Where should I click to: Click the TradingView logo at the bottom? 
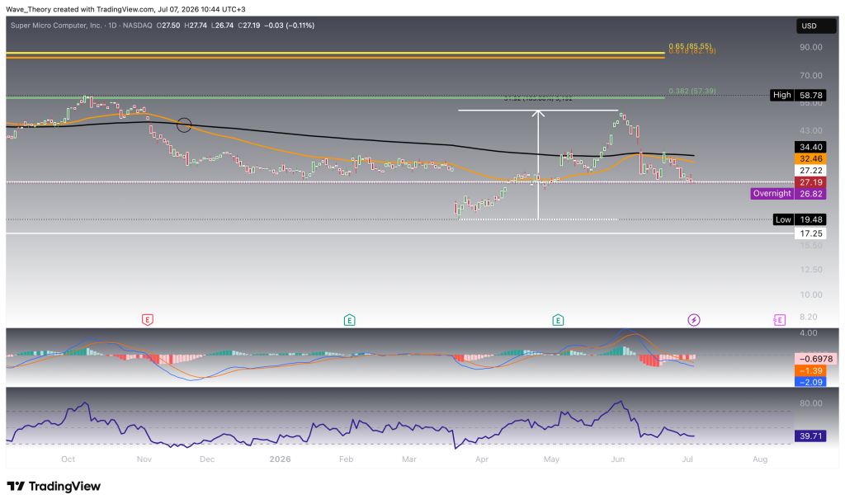pos(54,486)
